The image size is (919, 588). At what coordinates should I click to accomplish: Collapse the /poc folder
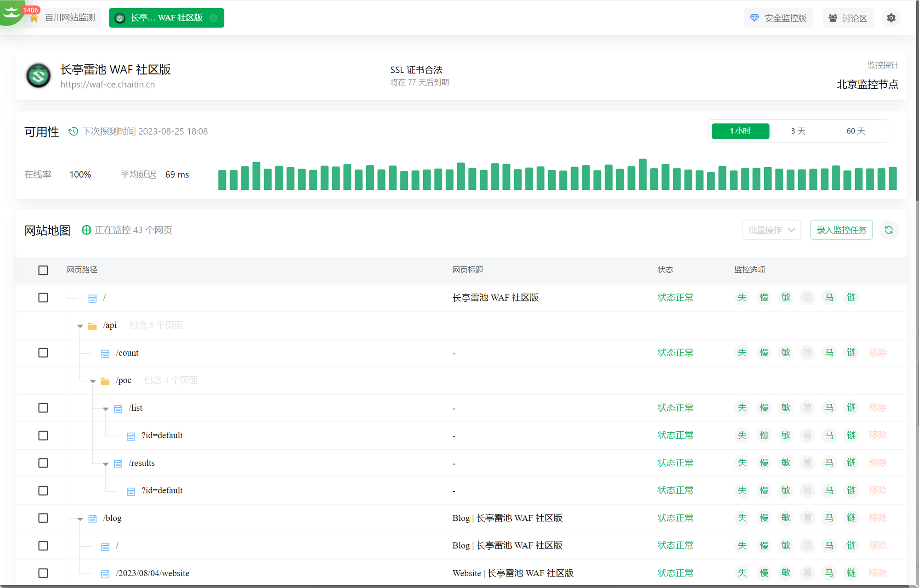pos(93,381)
